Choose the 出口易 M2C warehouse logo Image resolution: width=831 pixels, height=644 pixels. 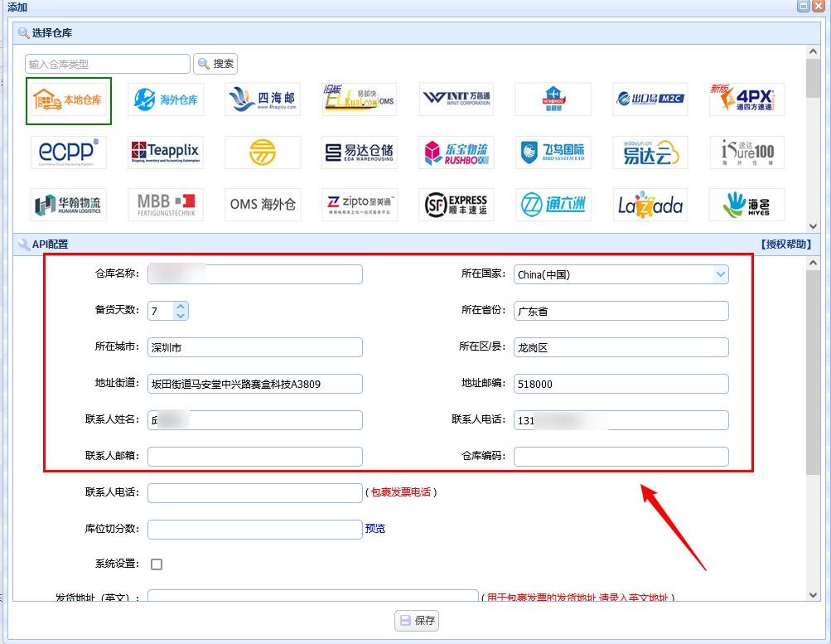[x=650, y=99]
